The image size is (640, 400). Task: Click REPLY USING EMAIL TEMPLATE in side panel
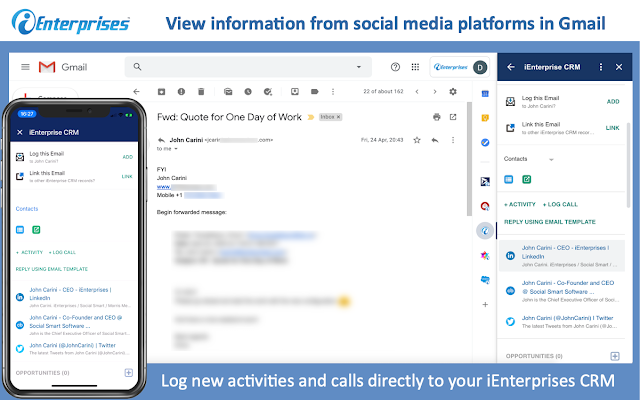pyautogui.click(x=550, y=222)
